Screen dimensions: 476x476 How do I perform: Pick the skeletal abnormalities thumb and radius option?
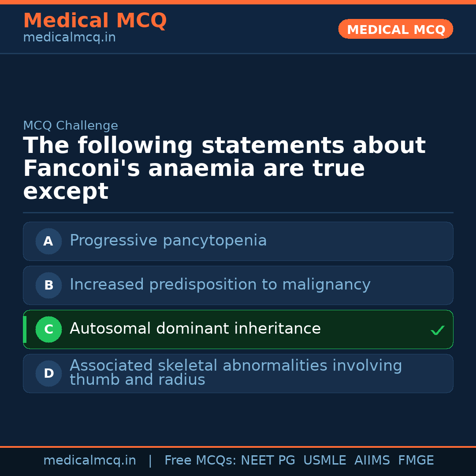(x=235, y=373)
